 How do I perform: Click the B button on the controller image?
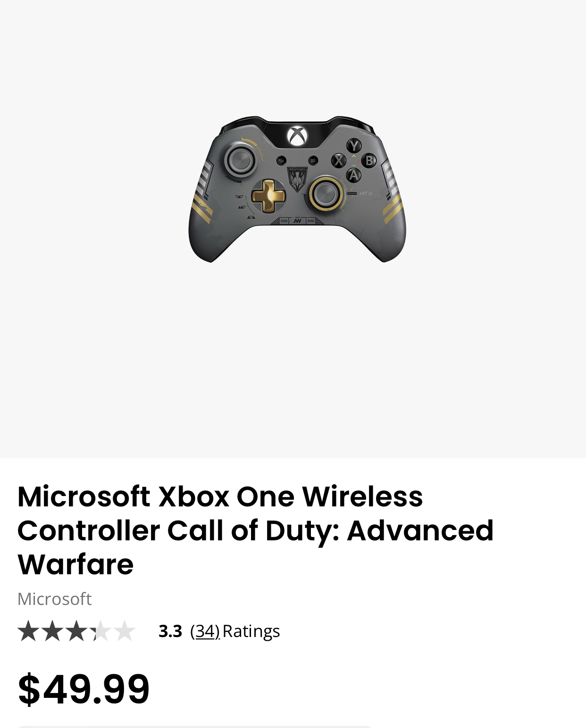click(369, 160)
